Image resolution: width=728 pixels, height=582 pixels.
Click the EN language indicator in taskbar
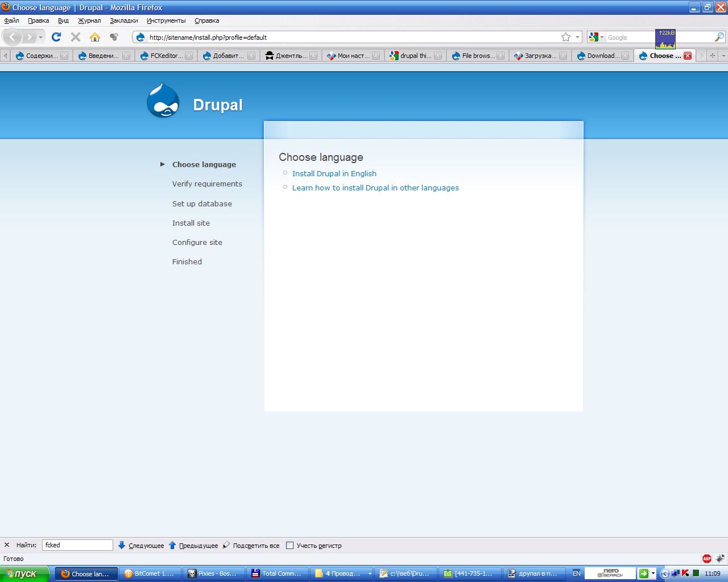[576, 573]
